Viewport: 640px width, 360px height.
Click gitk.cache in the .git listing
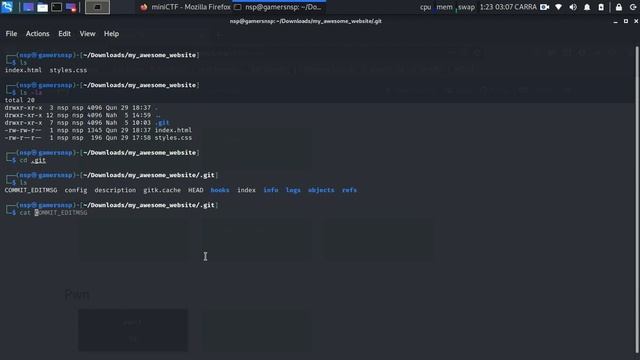[162, 190]
